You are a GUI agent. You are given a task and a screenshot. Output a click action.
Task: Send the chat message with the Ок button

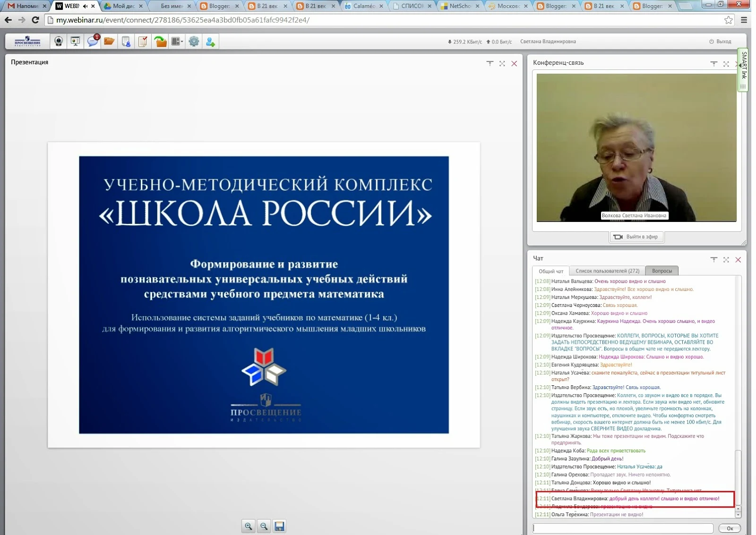pyautogui.click(x=730, y=528)
